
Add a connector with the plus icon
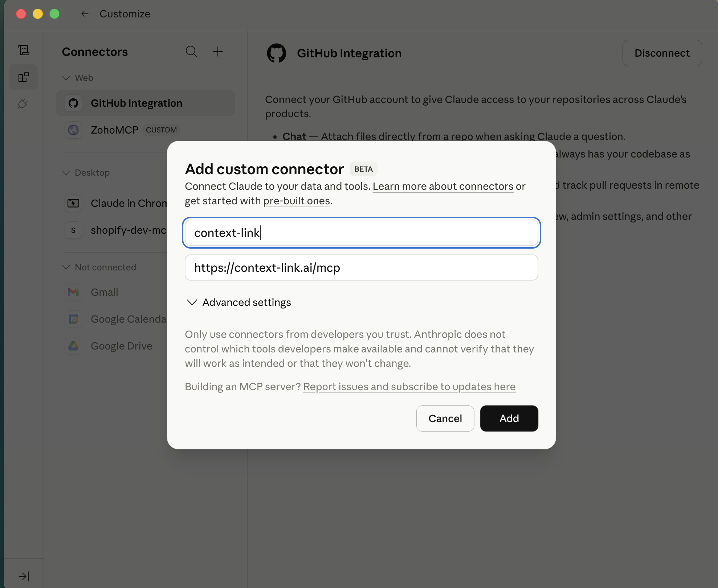tap(217, 52)
